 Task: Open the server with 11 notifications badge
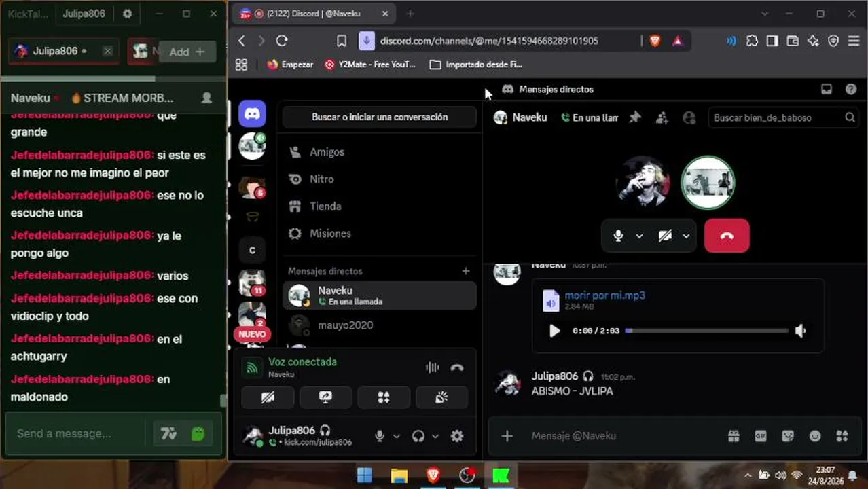(x=252, y=283)
